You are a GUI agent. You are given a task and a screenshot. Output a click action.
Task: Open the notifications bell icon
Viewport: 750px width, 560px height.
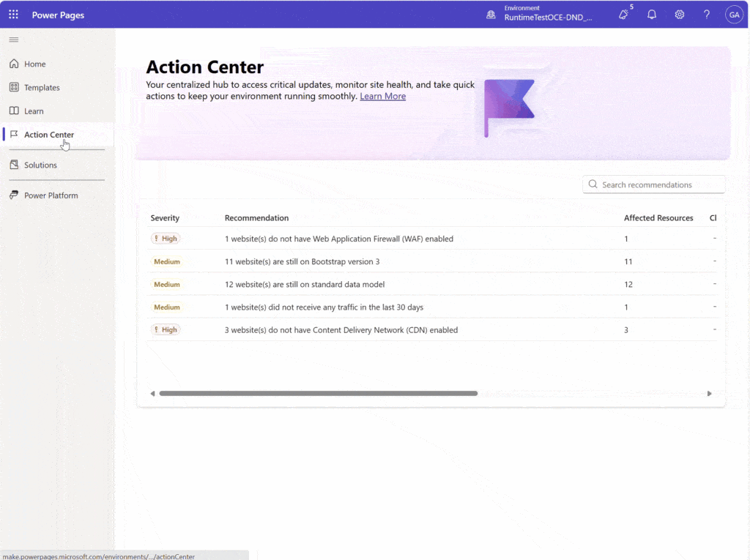click(x=651, y=15)
